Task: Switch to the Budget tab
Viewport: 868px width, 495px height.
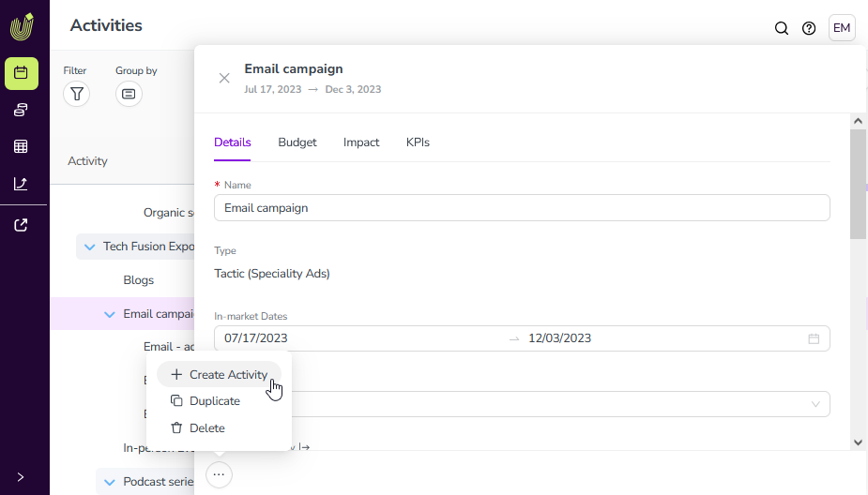Action: tap(297, 142)
